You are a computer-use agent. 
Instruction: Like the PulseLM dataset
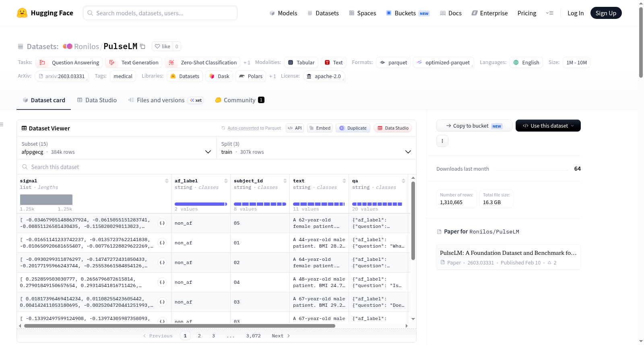point(162,46)
